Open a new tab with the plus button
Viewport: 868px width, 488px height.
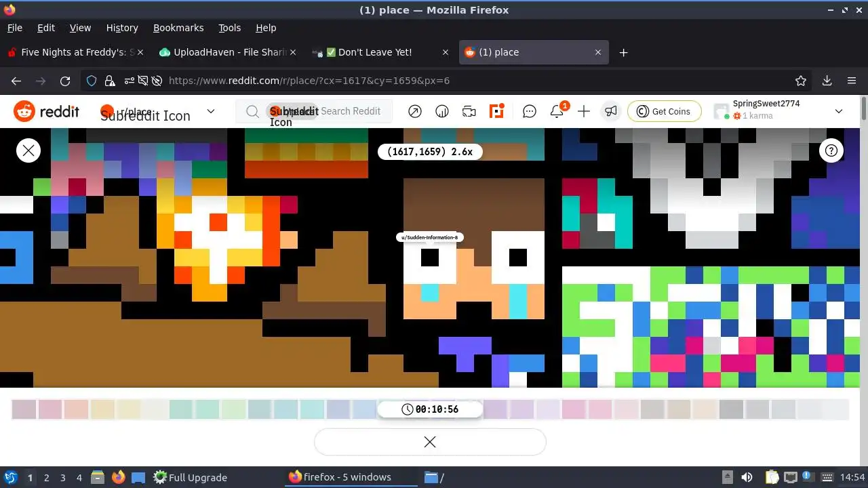tap(623, 52)
